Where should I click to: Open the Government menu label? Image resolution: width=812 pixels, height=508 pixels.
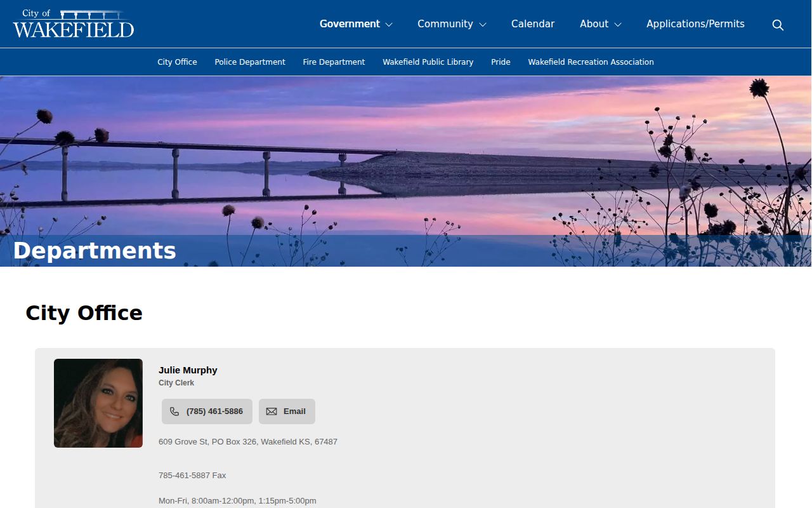pyautogui.click(x=350, y=24)
